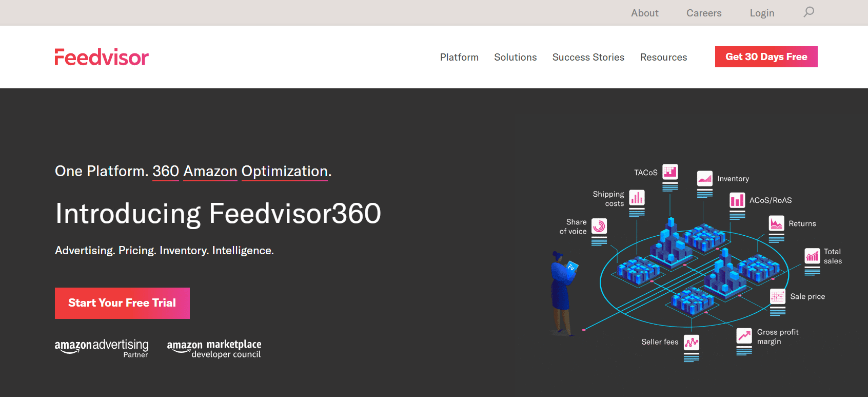Click the Returns area chart icon
868x397 pixels.
(777, 223)
